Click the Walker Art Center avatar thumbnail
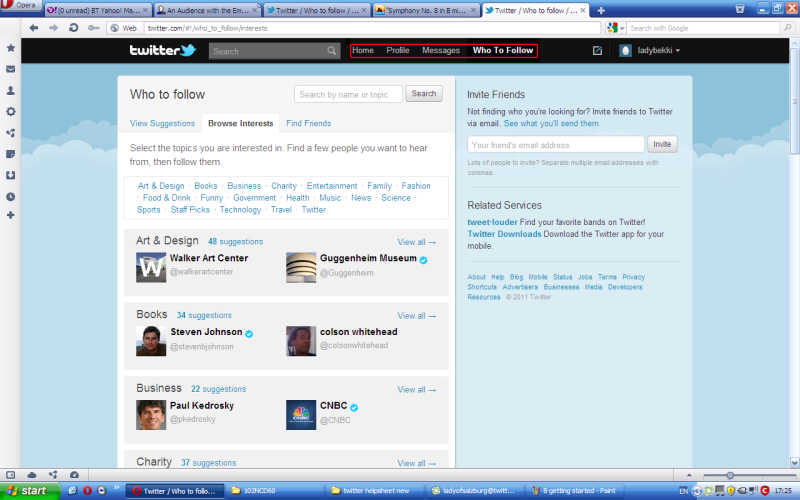The width and height of the screenshot is (800, 500). (151, 267)
